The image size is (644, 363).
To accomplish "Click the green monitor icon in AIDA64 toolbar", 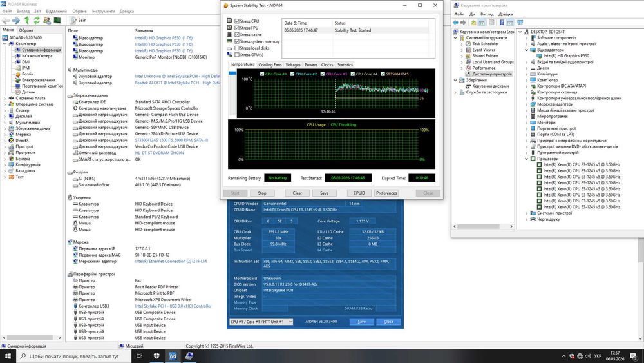I will 57,20.
